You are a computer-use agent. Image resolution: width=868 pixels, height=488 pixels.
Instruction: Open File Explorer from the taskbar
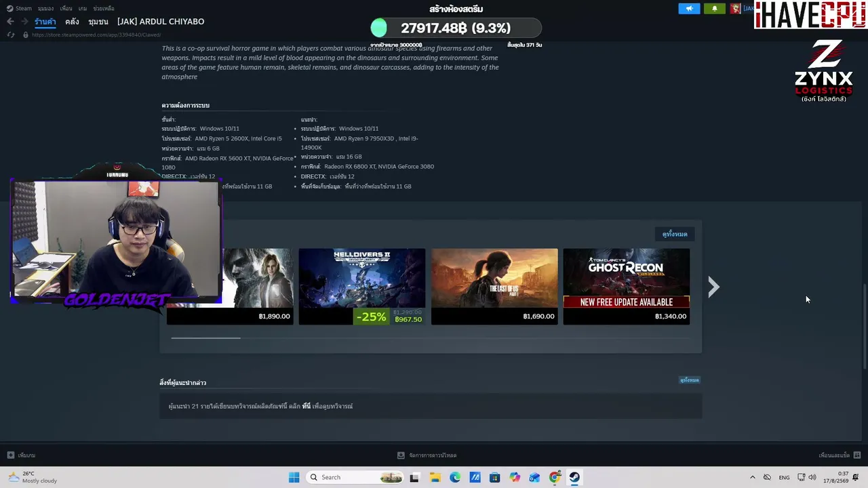(x=435, y=477)
